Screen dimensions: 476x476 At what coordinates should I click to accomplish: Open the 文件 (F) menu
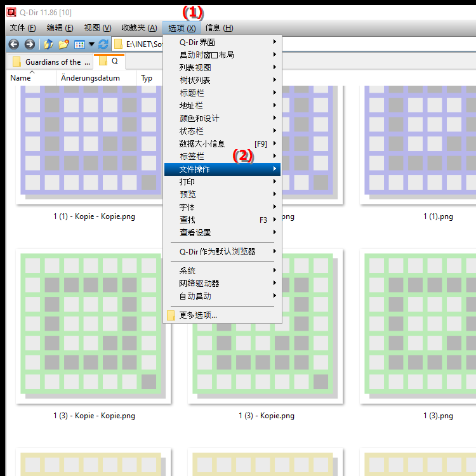click(23, 28)
